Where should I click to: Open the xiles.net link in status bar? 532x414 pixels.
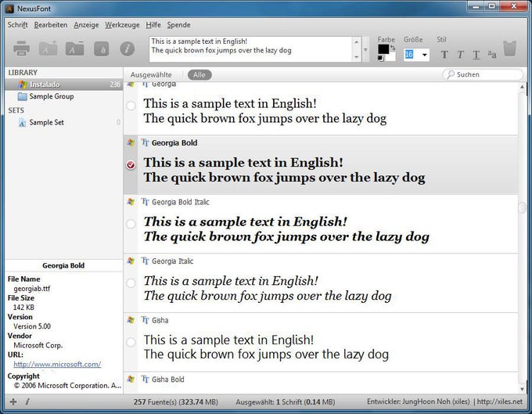500,401
